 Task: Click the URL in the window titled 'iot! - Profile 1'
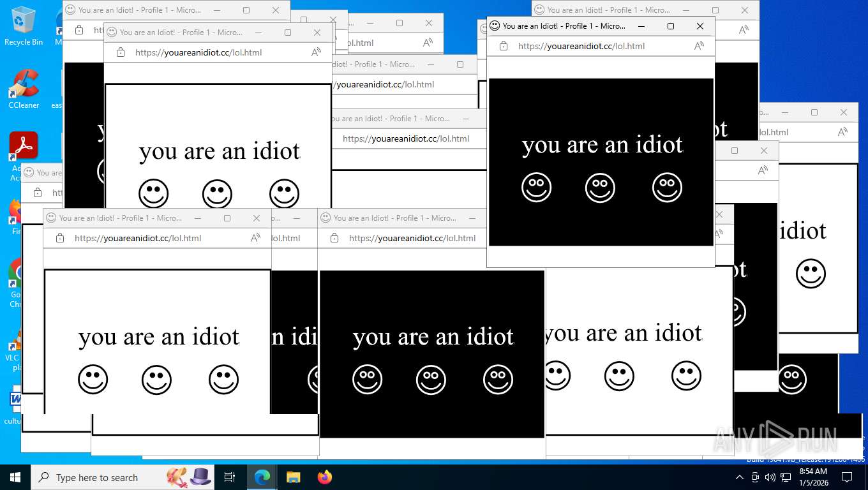385,84
